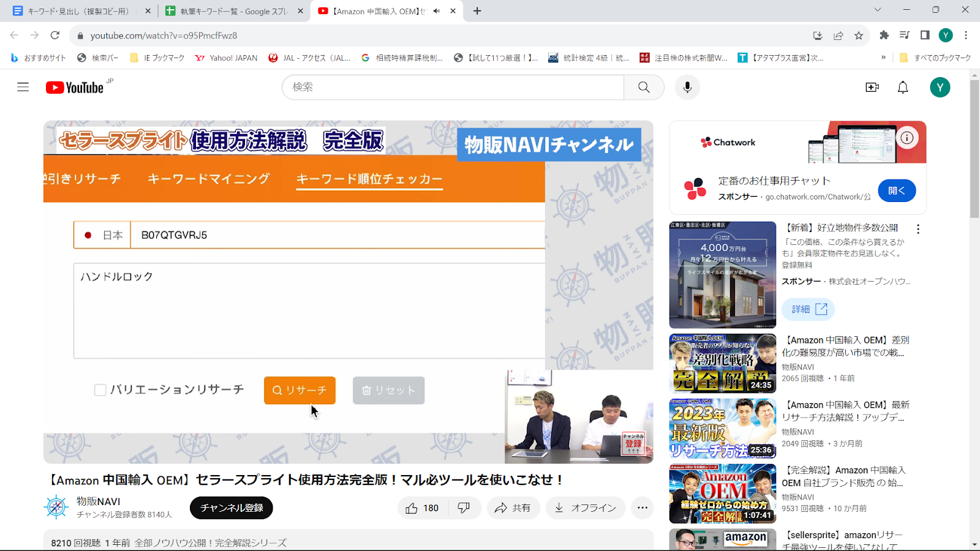
Task: Open the JAL bookmark
Action: pyautogui.click(x=310, y=58)
